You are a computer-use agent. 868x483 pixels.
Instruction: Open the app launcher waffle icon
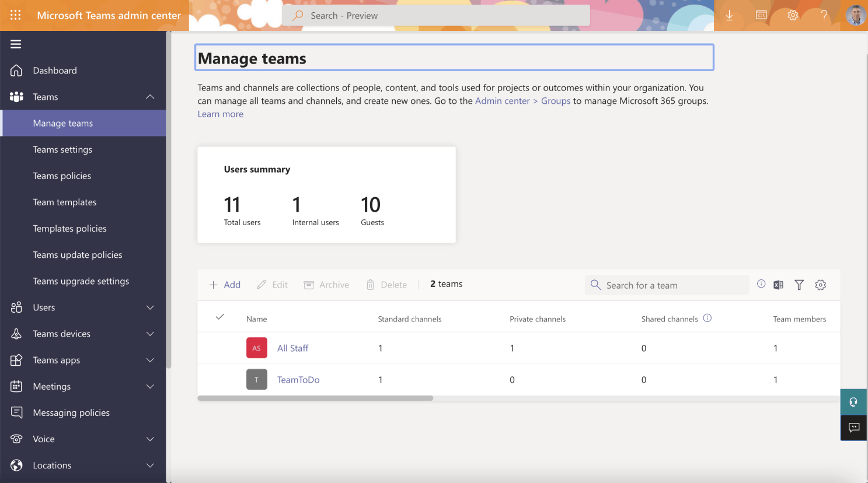[x=16, y=15]
